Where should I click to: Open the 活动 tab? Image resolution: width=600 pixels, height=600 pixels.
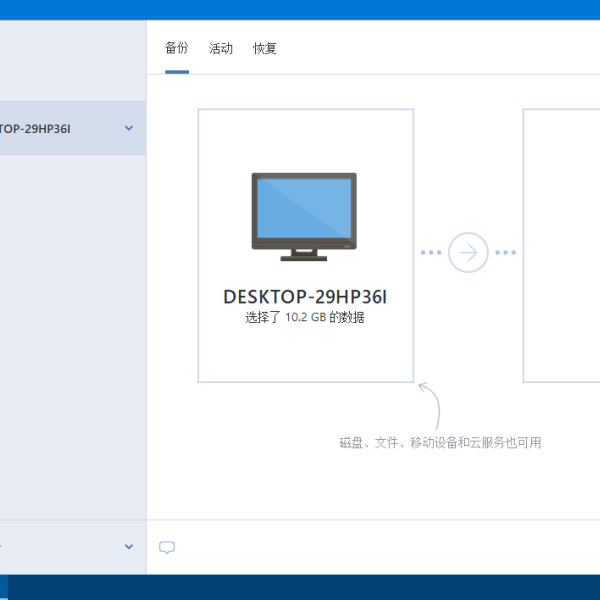(x=221, y=49)
